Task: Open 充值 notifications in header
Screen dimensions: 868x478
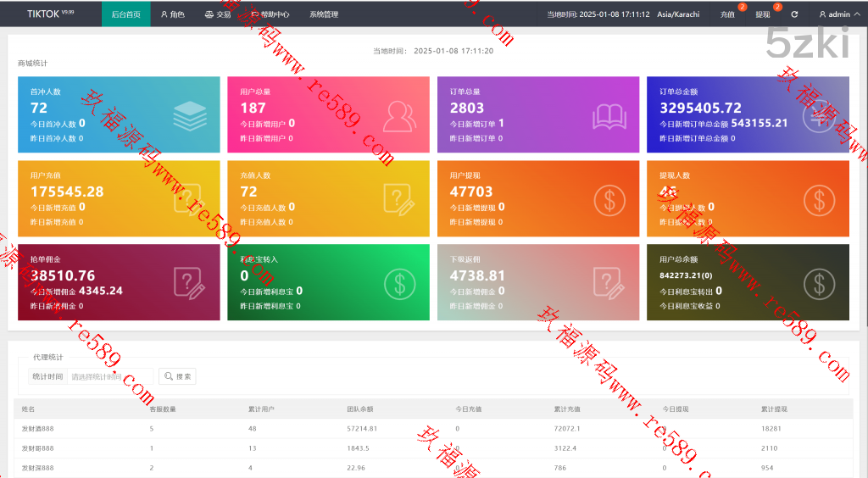Action: pyautogui.click(x=727, y=14)
